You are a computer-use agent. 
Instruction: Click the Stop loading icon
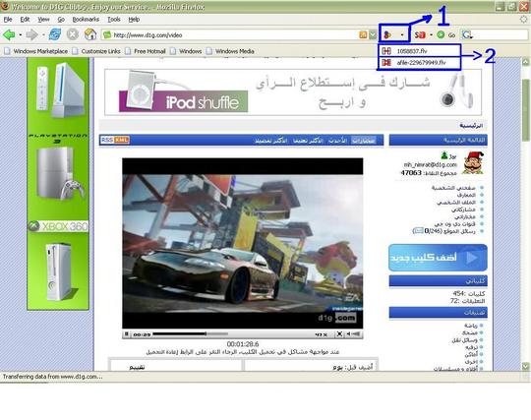click(73, 34)
